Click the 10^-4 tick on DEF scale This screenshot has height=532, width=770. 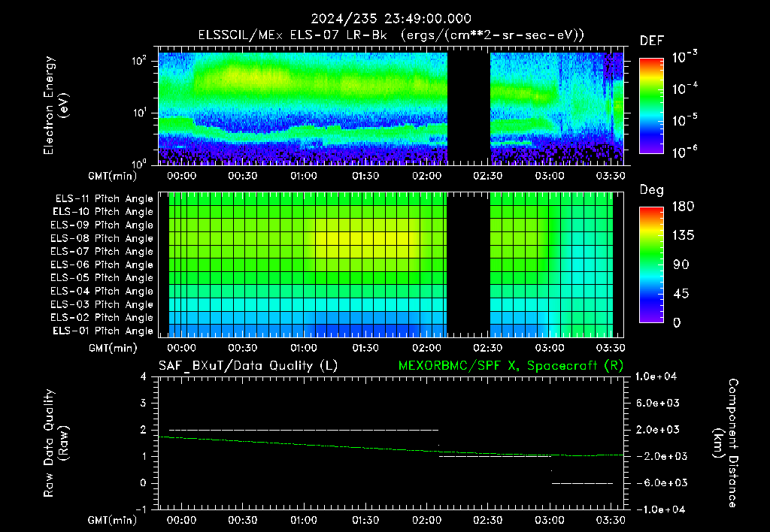(684, 89)
